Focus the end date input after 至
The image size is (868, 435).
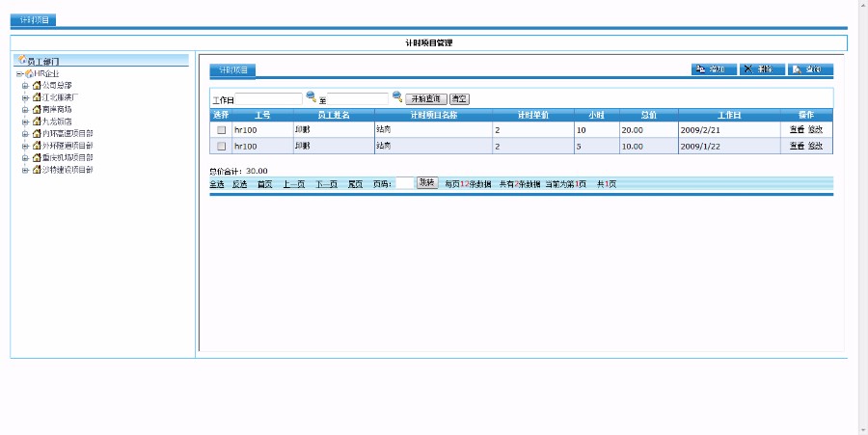358,99
